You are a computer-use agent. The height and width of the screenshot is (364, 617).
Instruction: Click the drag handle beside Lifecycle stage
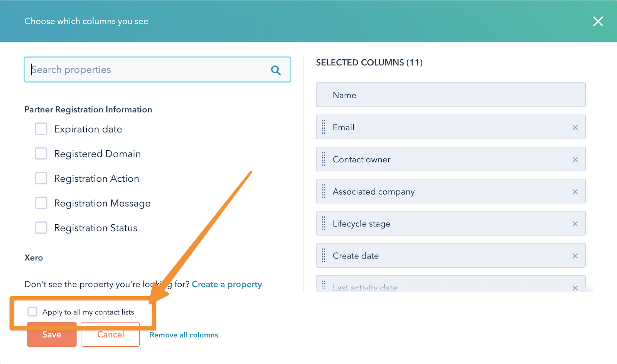(x=324, y=223)
